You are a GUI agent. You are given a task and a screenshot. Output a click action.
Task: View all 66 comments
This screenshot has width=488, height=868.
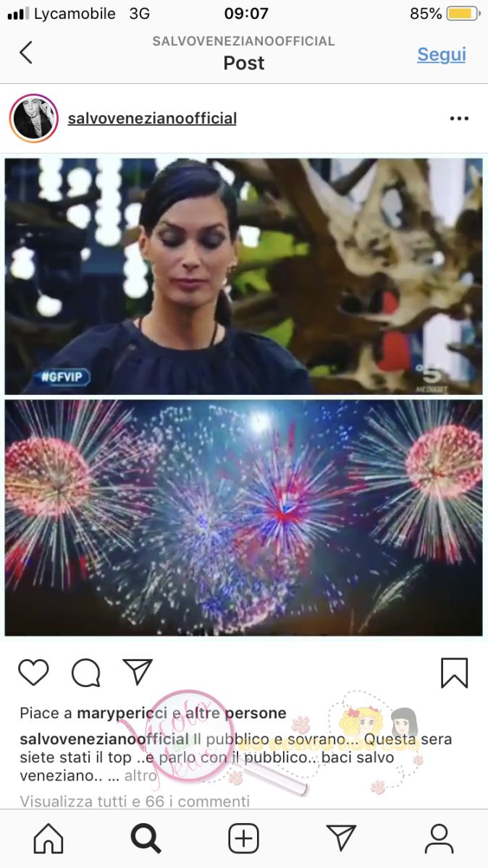(135, 801)
